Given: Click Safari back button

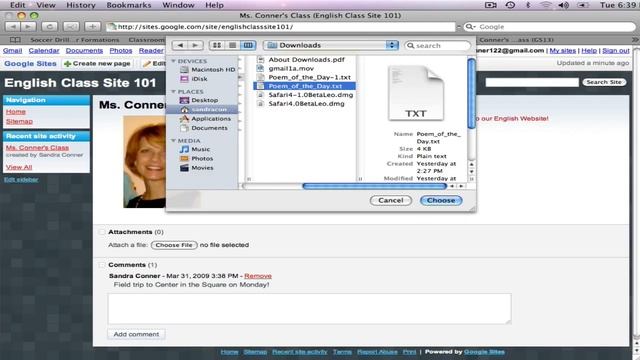Looking at the screenshot, I should click(13, 27).
